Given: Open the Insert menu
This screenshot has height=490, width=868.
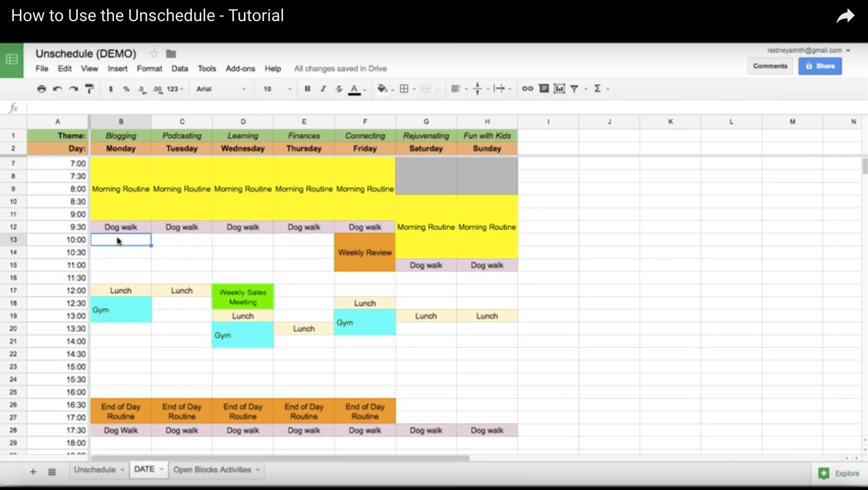Looking at the screenshot, I should point(118,69).
